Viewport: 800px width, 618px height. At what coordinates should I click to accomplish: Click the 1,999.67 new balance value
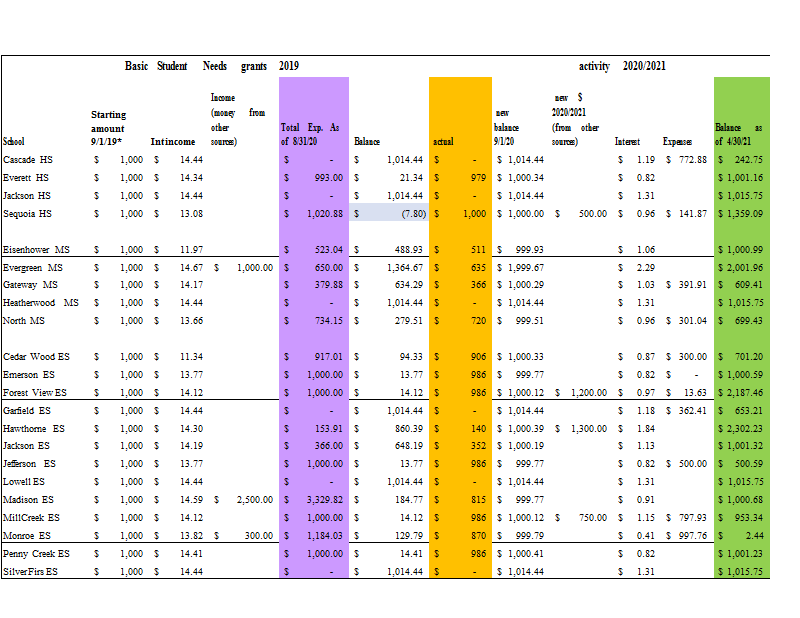pyautogui.click(x=526, y=268)
